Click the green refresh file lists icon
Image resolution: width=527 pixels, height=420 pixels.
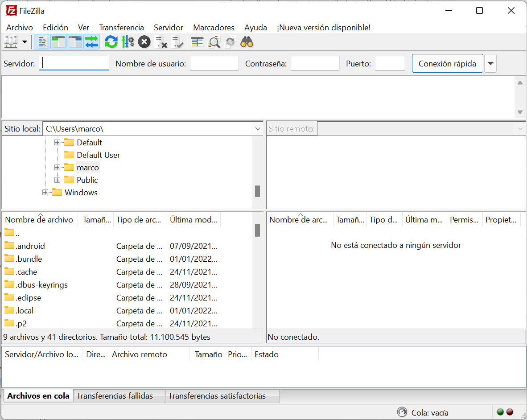point(111,42)
